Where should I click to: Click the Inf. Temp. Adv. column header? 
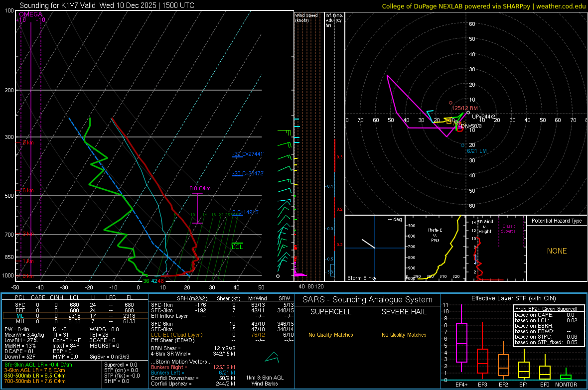tap(333, 20)
